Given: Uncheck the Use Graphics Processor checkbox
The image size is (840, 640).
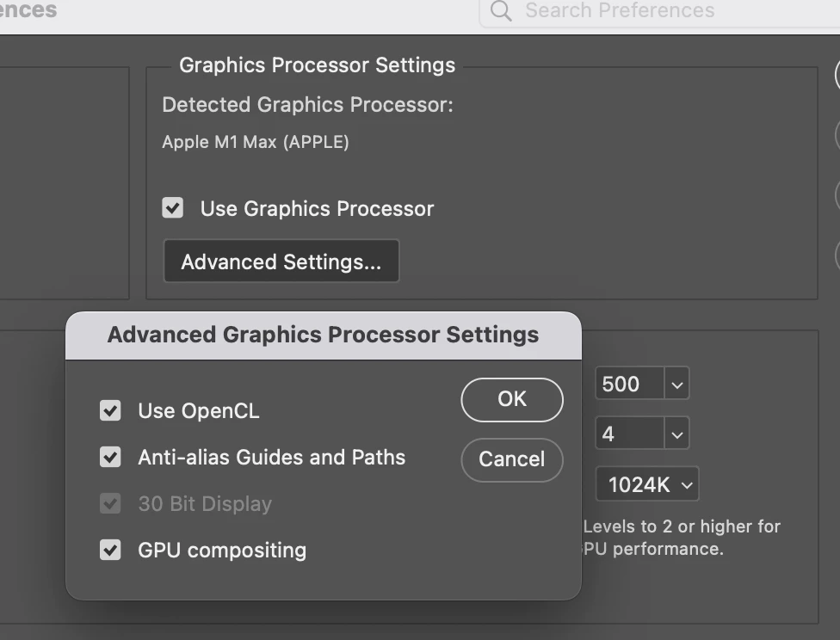Looking at the screenshot, I should point(173,208).
